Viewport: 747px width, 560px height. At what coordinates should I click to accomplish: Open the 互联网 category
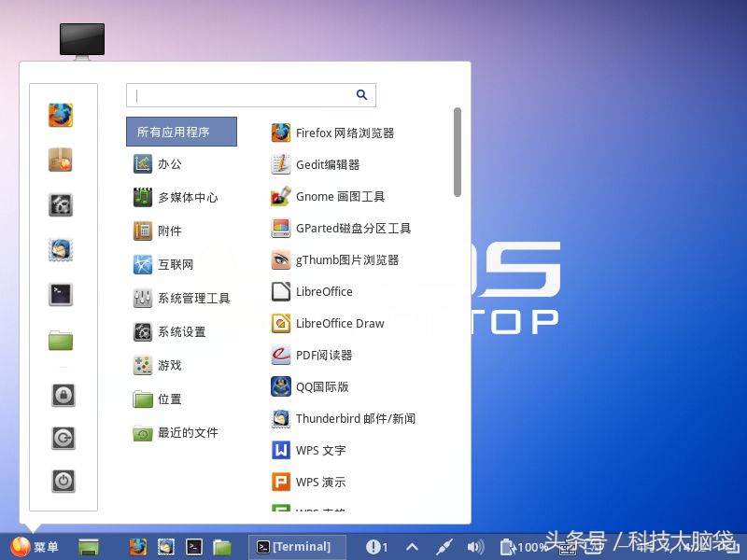[163, 264]
